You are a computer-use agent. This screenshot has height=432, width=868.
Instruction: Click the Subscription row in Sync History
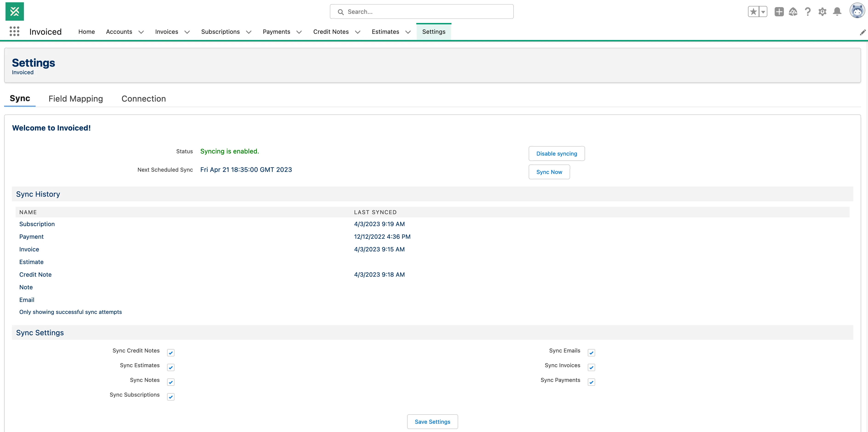point(433,224)
